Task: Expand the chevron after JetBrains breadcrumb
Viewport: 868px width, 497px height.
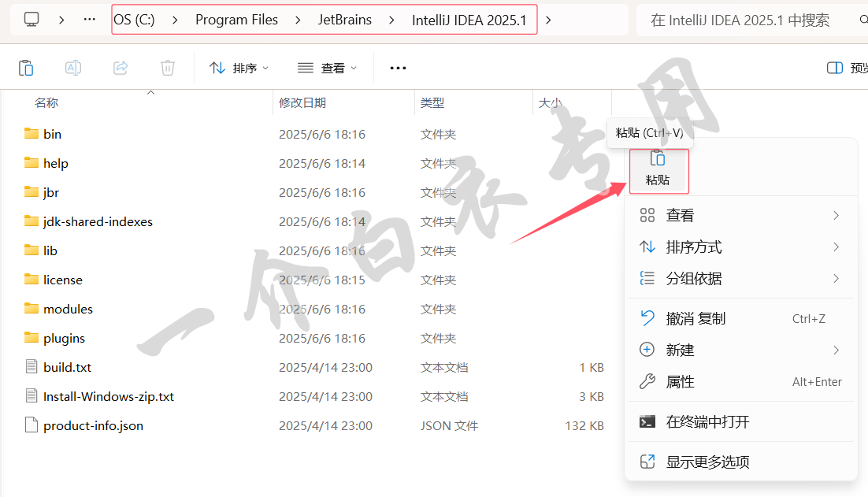Action: pyautogui.click(x=391, y=20)
